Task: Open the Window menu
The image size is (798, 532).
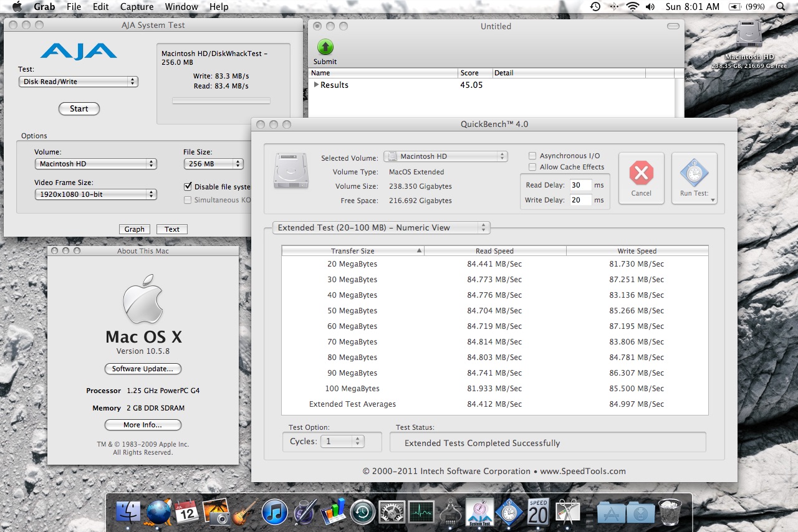Action: [x=181, y=7]
